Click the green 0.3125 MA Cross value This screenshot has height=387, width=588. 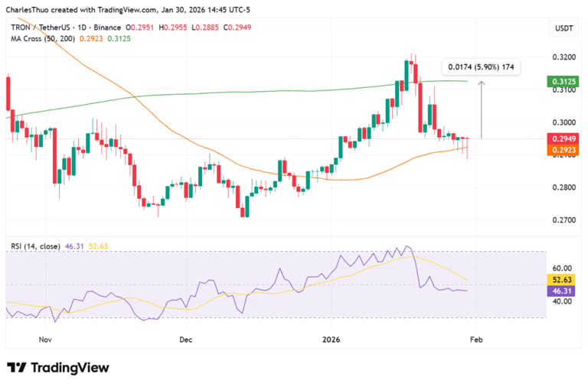[119, 38]
